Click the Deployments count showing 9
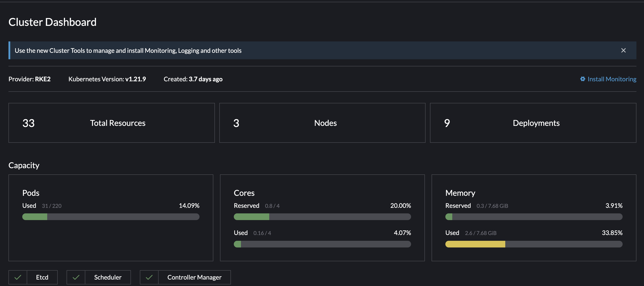This screenshot has width=644, height=286. [x=447, y=123]
